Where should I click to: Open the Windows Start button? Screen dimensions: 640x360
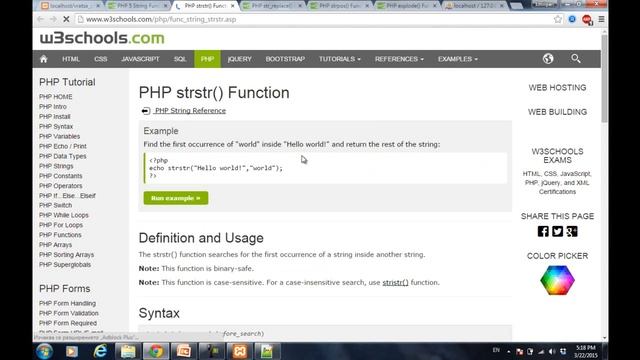coord(44,351)
